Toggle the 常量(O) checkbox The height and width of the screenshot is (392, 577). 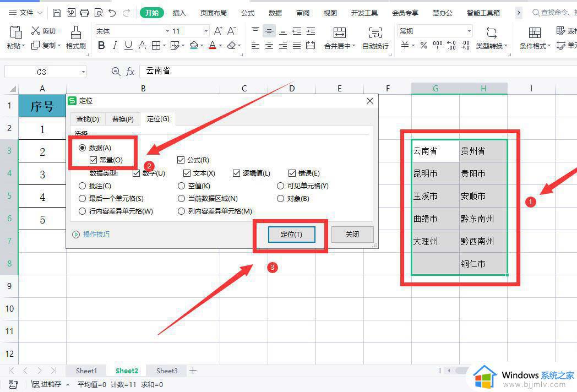[x=93, y=160]
